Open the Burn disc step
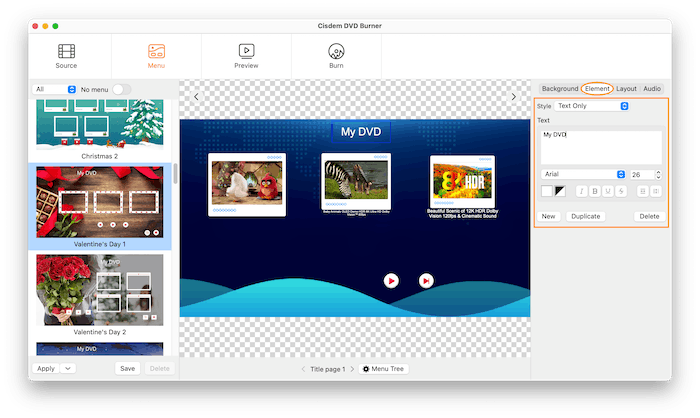Viewport: 700px width, 418px height. tap(336, 51)
